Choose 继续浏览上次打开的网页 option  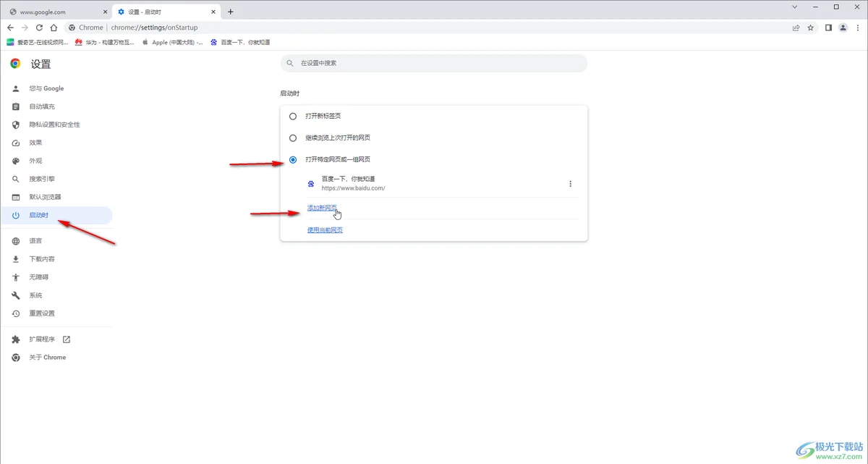coord(293,138)
